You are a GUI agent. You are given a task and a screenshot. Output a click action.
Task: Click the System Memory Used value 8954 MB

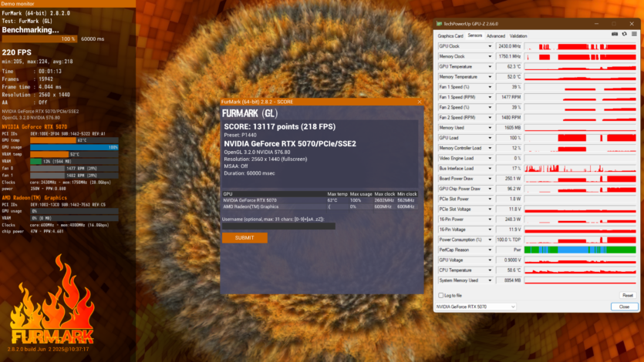tap(509, 280)
